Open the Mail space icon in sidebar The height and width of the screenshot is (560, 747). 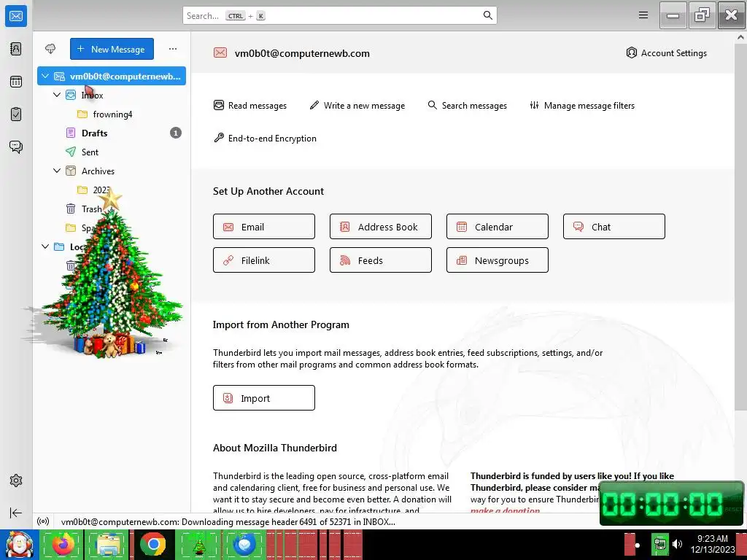16,16
